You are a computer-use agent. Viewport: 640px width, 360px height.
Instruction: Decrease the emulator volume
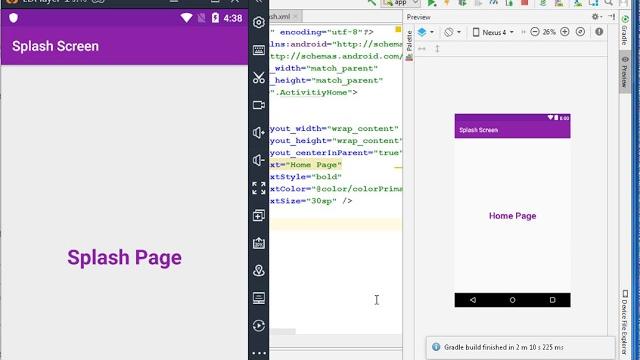[x=258, y=160]
